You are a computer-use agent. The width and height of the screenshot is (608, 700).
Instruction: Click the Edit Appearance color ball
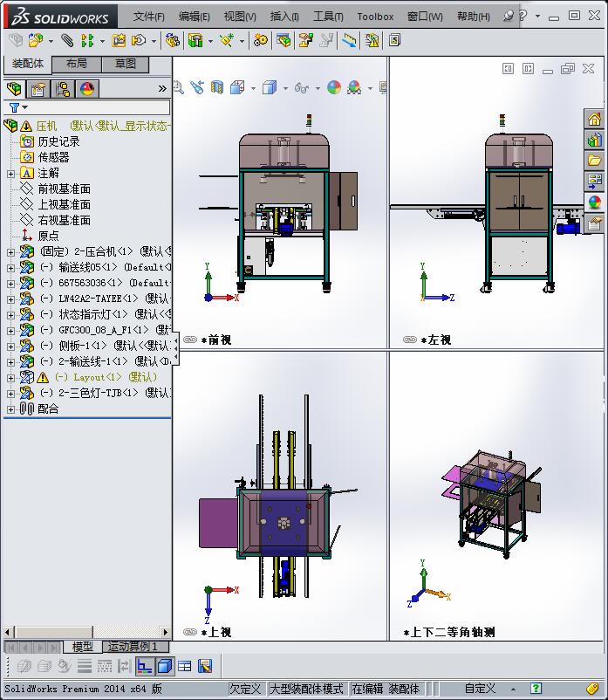334,87
